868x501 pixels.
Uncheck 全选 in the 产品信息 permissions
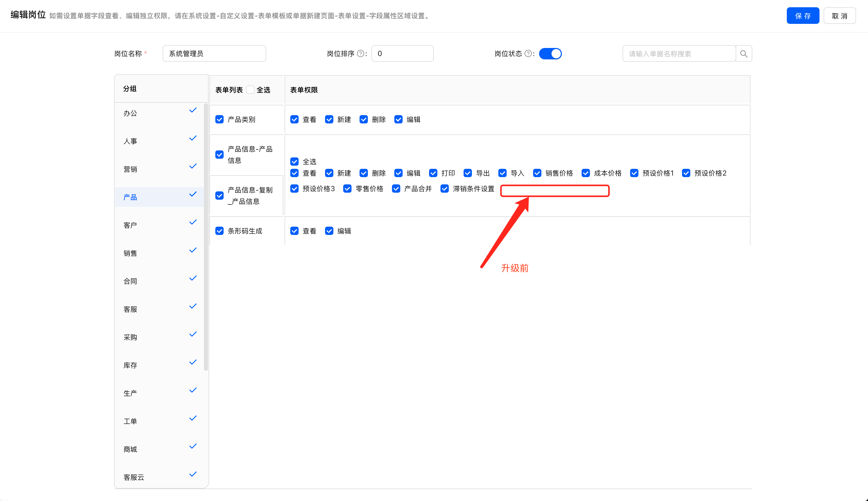294,162
